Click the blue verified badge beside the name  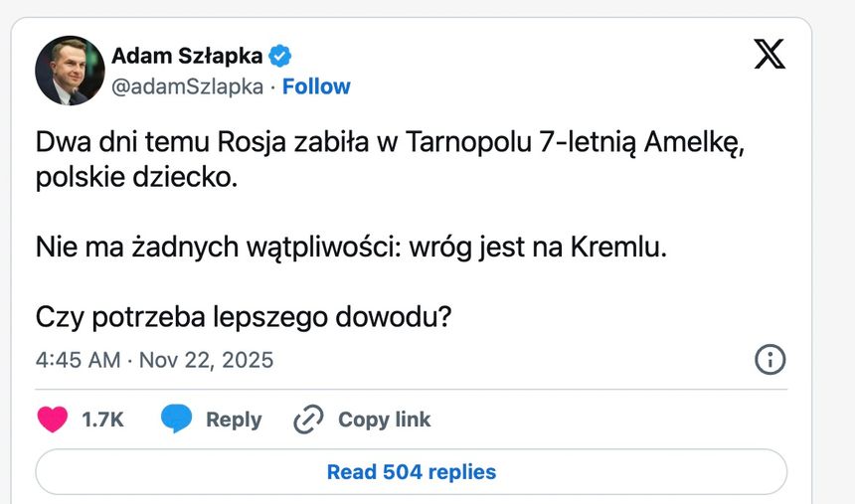tap(281, 55)
